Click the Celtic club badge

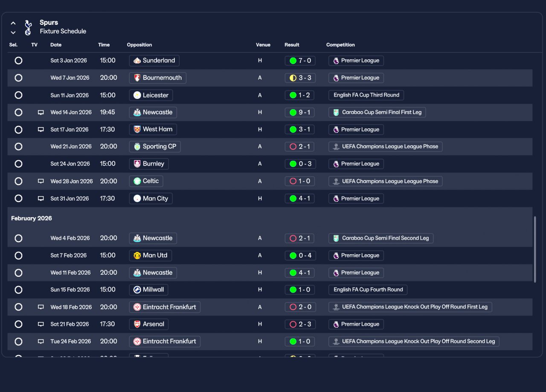(137, 181)
